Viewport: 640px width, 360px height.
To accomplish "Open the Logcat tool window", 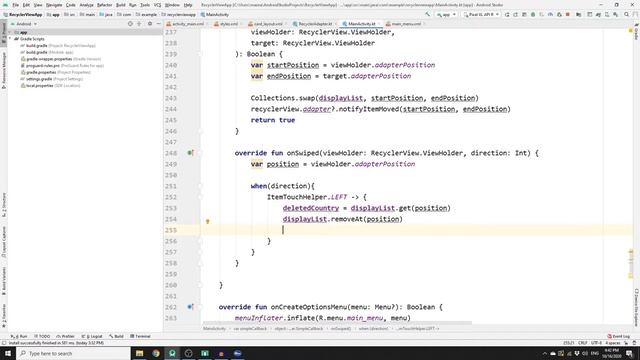I will coord(92,336).
